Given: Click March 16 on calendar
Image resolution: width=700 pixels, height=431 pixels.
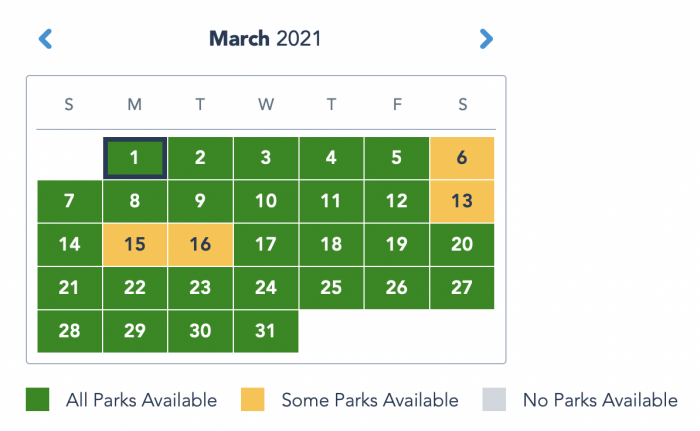Looking at the screenshot, I should click(200, 244).
